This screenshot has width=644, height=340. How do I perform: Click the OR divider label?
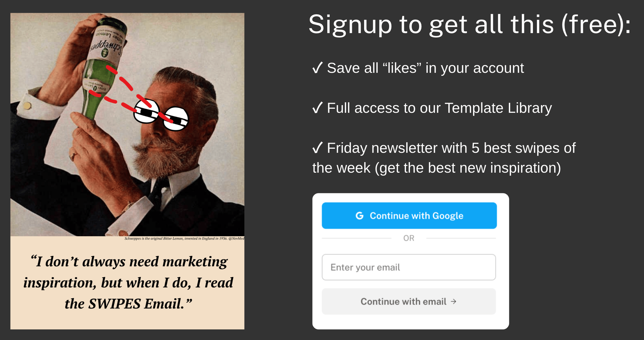[409, 238]
